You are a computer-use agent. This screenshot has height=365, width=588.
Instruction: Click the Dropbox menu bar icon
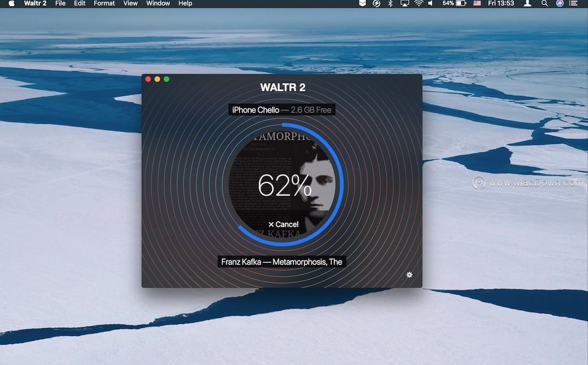coord(362,3)
